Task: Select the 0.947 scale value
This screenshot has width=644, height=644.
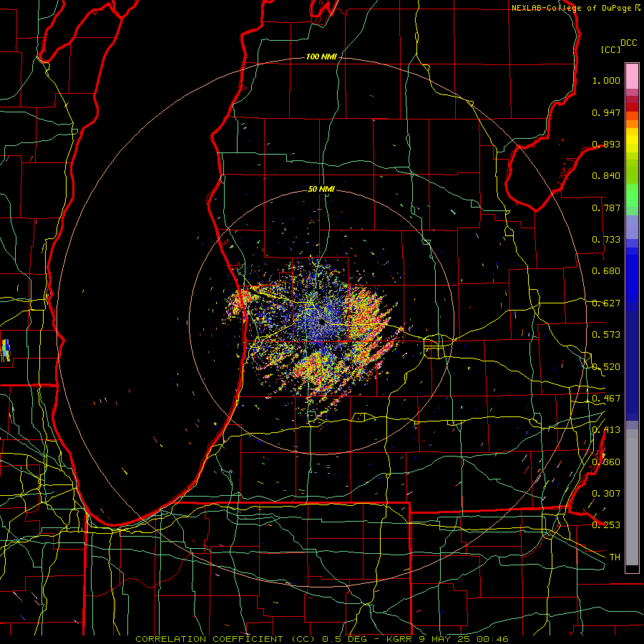Action: coord(606,112)
